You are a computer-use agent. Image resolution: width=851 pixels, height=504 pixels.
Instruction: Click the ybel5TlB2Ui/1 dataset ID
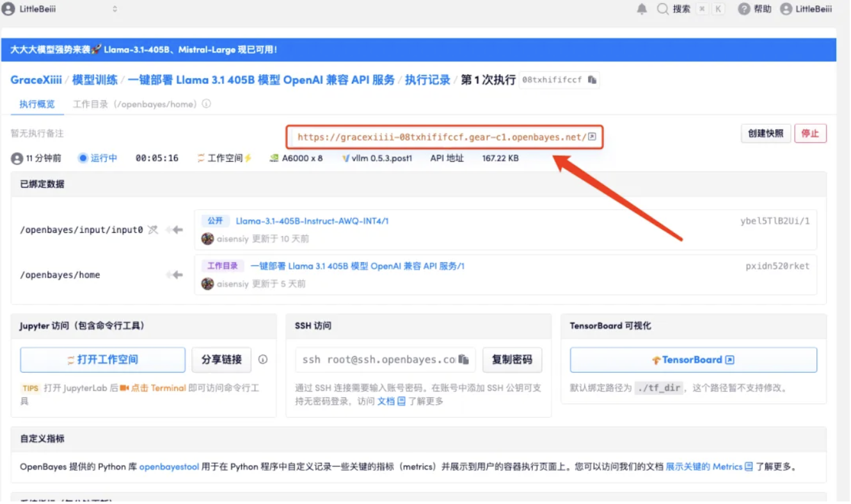(775, 221)
